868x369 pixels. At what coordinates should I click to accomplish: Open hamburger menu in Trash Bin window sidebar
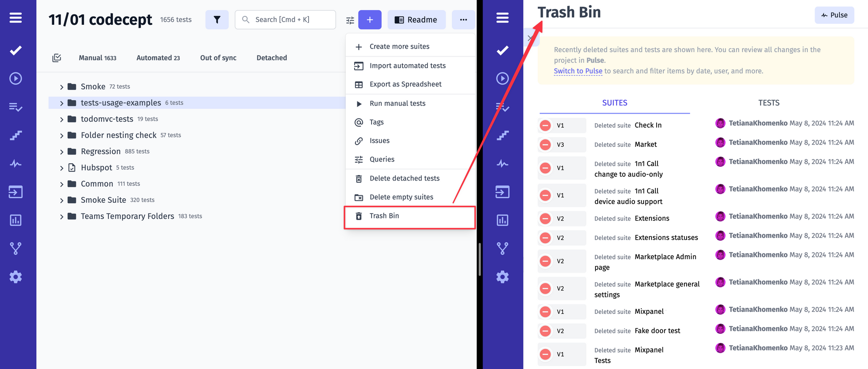(503, 18)
